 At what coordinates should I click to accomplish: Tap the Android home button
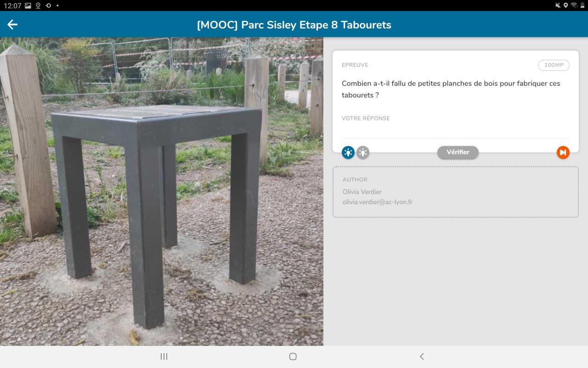pyautogui.click(x=293, y=356)
